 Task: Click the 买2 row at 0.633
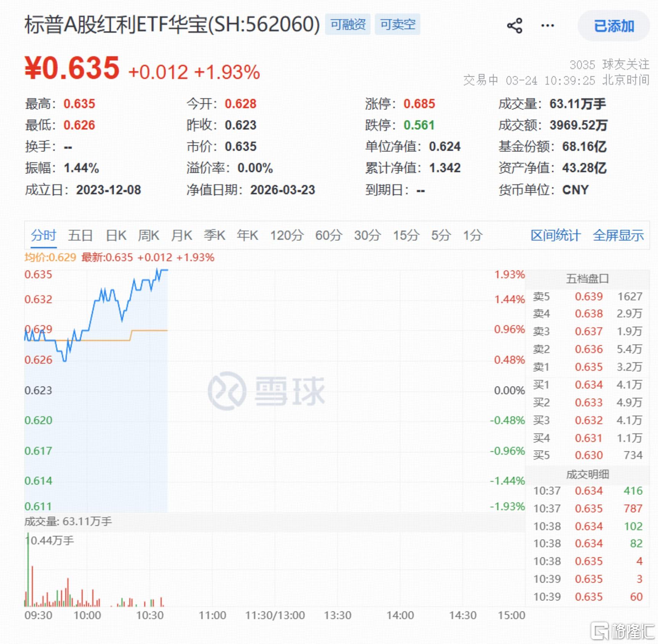pyautogui.click(x=587, y=402)
